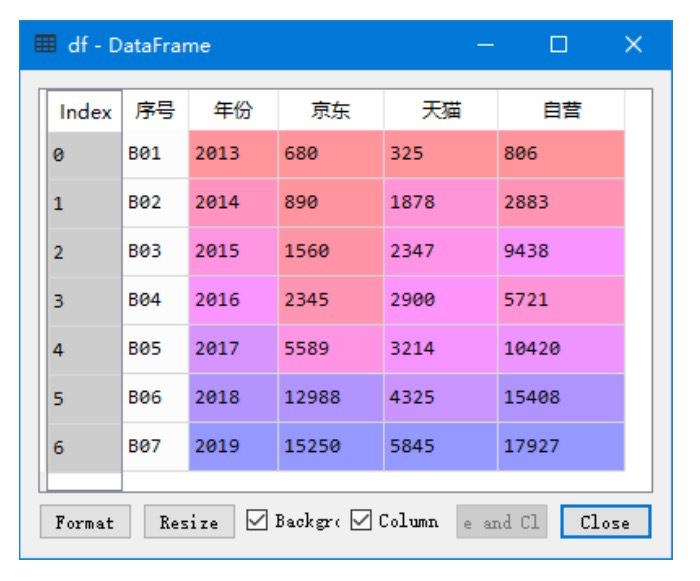Click 京东 cell 890
The height and width of the screenshot is (581, 700).
(330, 202)
